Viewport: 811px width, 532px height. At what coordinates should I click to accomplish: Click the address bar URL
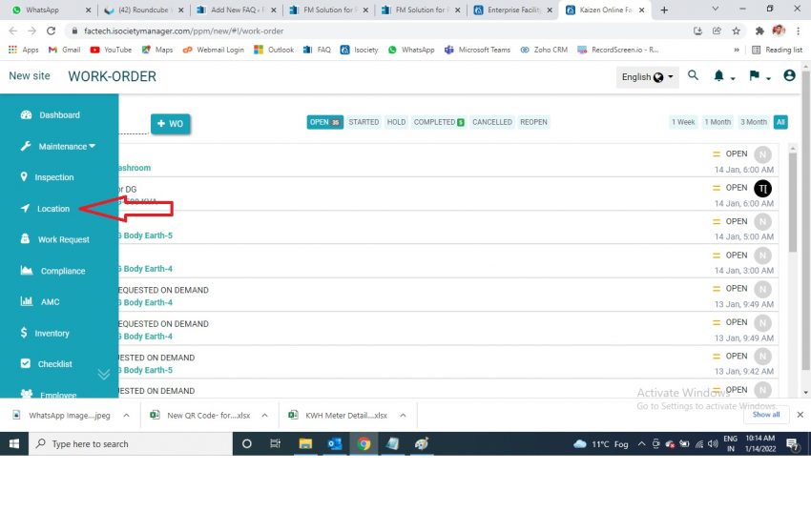pos(183,31)
